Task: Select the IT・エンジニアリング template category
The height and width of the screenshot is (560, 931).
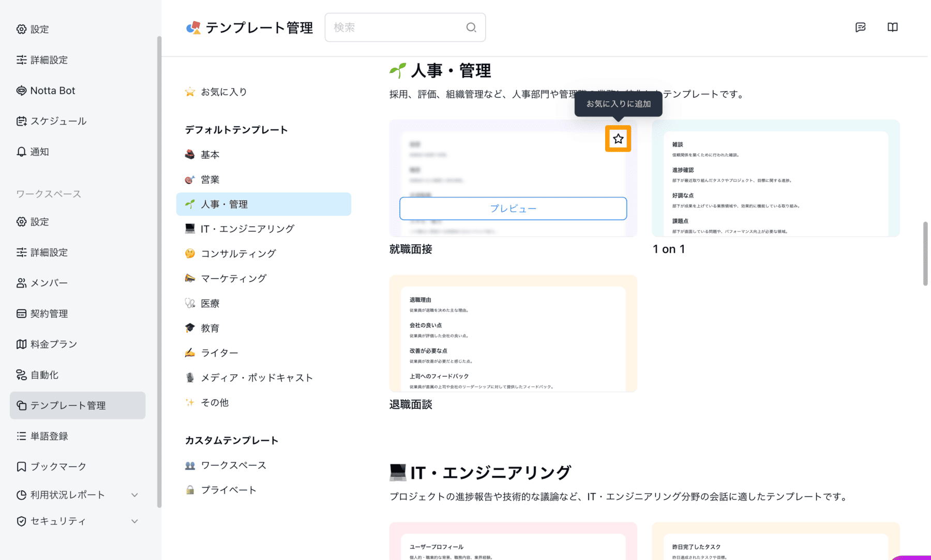Action: pyautogui.click(x=263, y=229)
